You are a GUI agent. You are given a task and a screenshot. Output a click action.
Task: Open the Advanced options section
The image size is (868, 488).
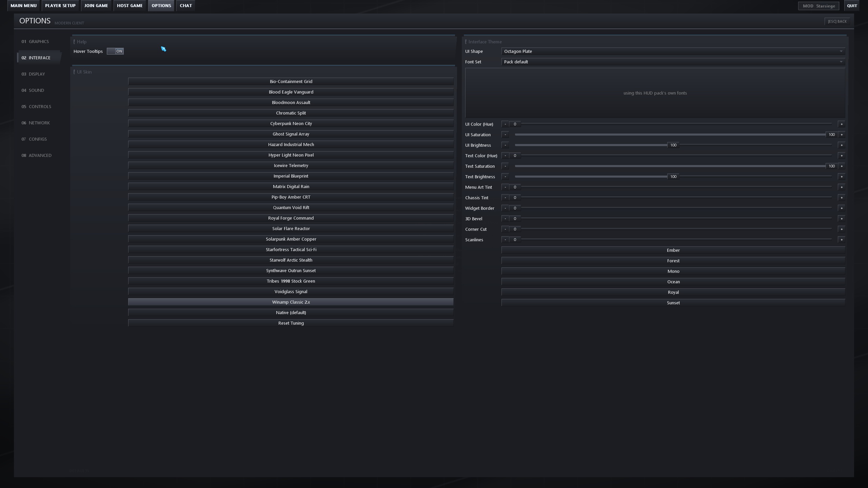(39, 155)
